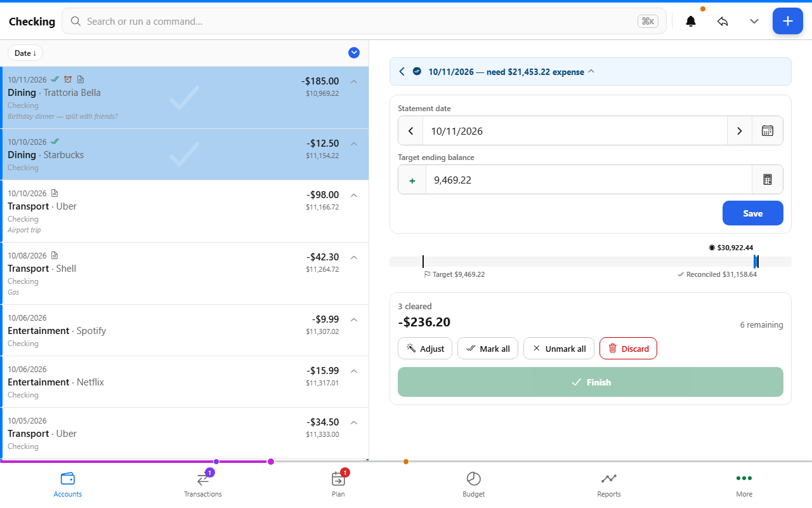
Task: Expand the Shell transaction chevron
Action: [354, 257]
